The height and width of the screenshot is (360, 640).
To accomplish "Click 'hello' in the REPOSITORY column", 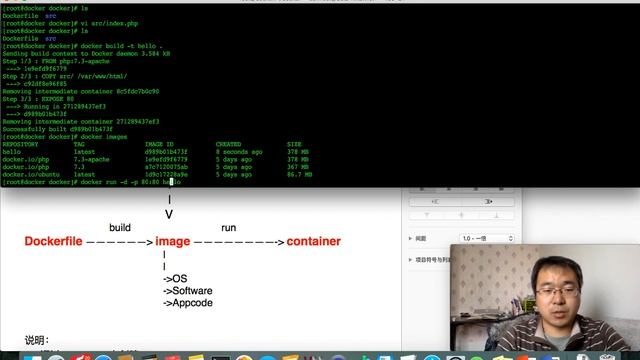I will click(11, 152).
